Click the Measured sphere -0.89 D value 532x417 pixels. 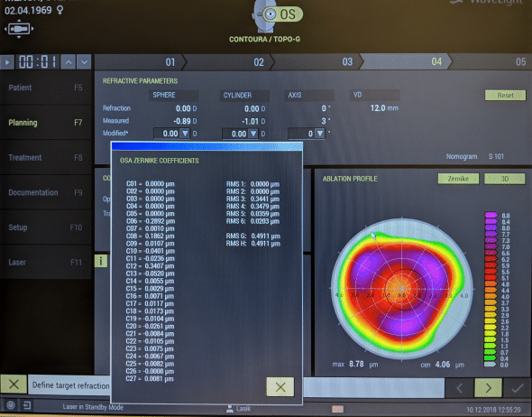(185, 121)
